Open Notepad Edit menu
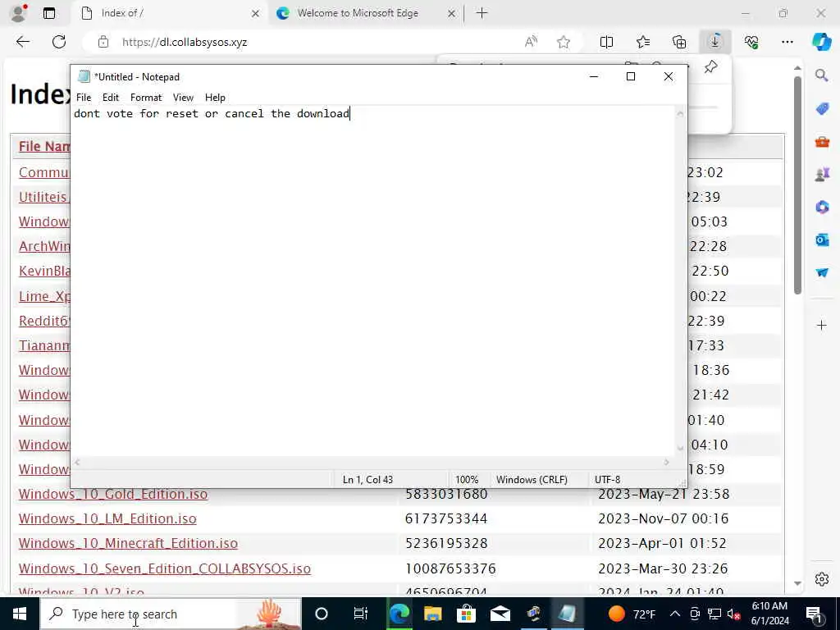This screenshot has width=840, height=630. coord(111,98)
